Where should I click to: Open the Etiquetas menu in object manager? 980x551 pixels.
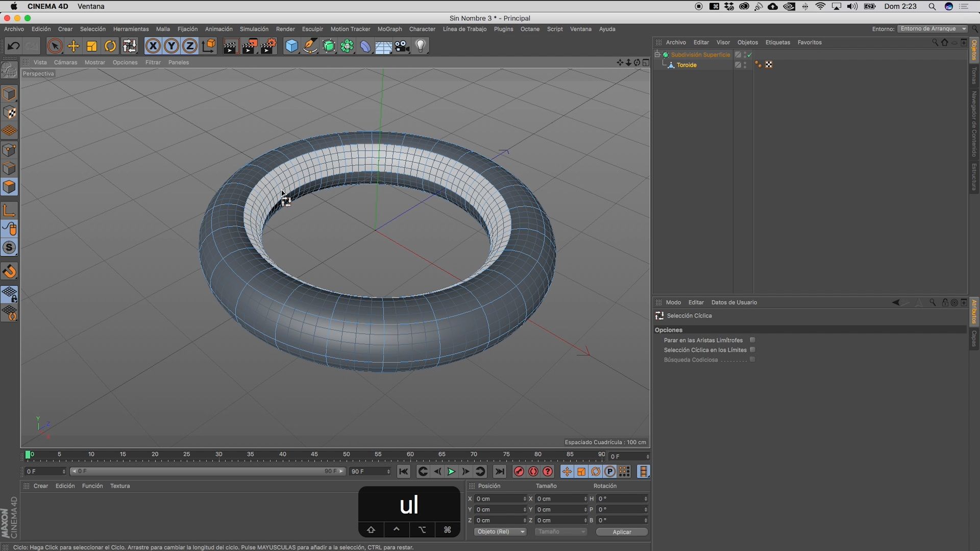tap(777, 42)
